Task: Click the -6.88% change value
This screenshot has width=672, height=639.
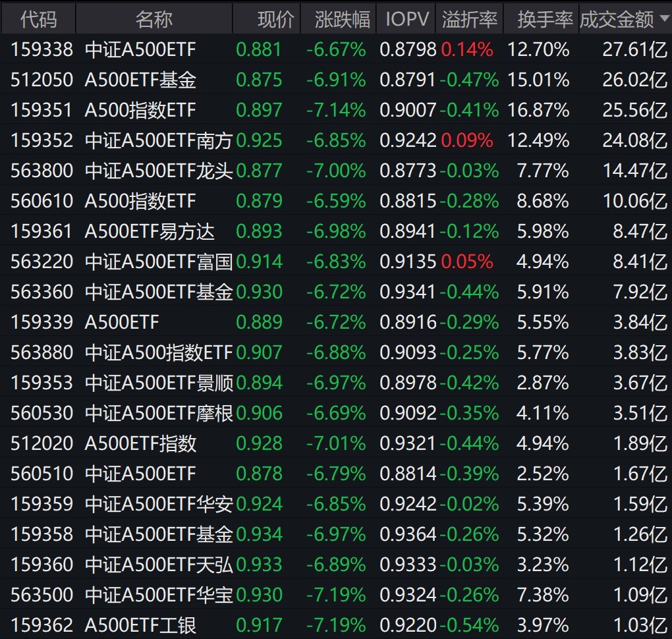Action: (x=337, y=352)
